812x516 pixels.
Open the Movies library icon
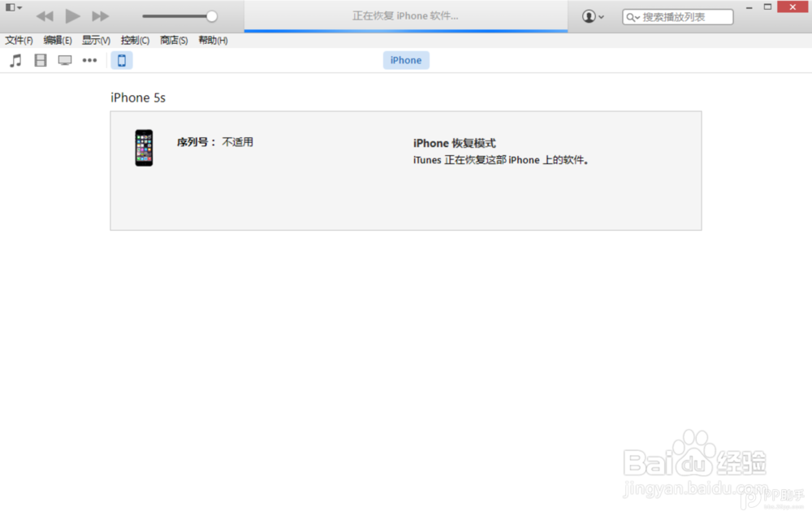[x=41, y=61]
